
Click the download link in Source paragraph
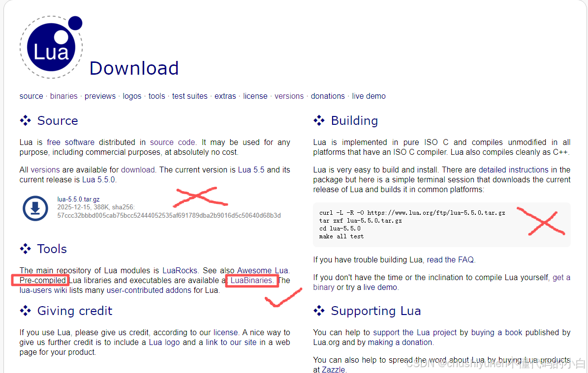pos(138,170)
